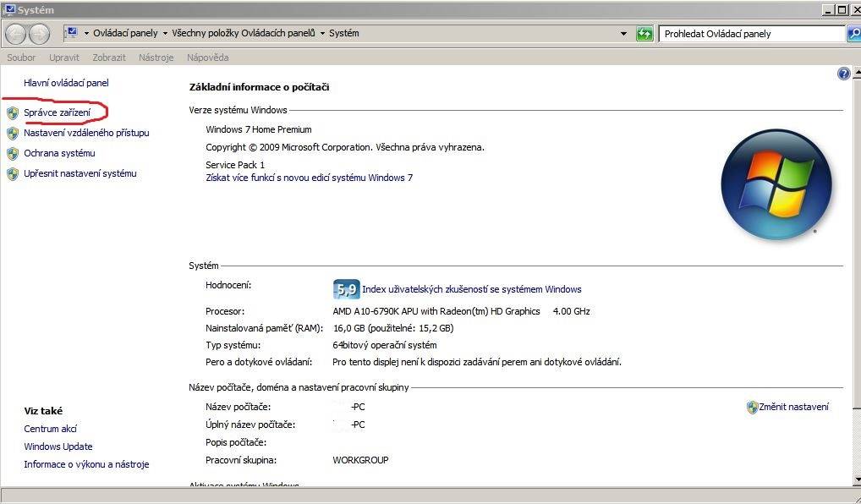Expand the arrow after Ovládací panely breadcrumb
861x504 pixels.
[x=165, y=34]
